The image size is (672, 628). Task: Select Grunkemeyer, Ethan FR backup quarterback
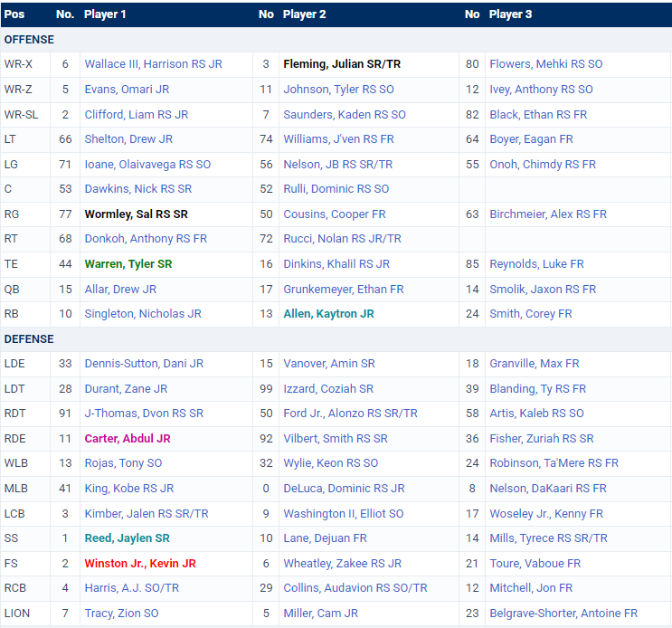(344, 290)
